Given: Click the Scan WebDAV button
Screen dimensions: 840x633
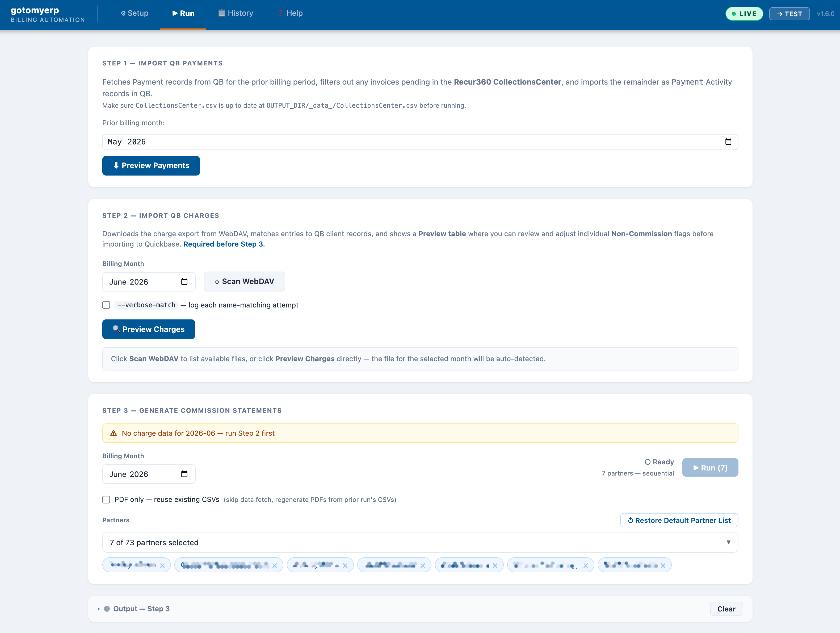Looking at the screenshot, I should (244, 282).
